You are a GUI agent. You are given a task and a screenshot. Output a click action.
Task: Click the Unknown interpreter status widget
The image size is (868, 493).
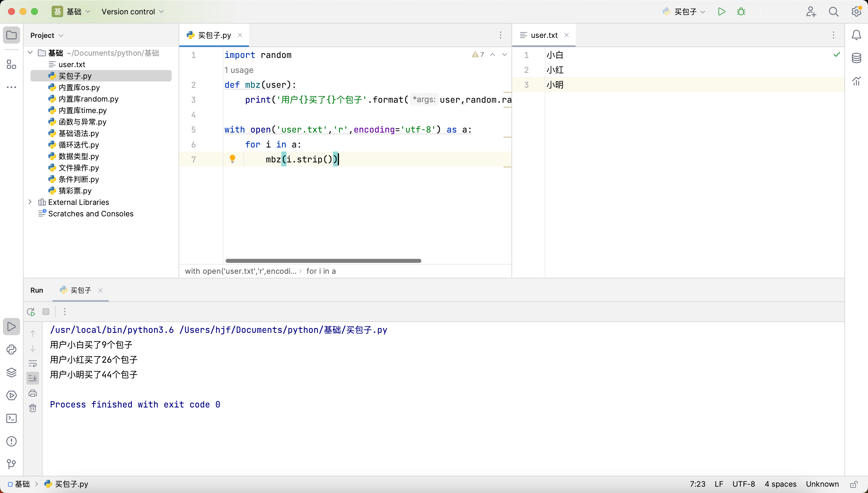[822, 484]
